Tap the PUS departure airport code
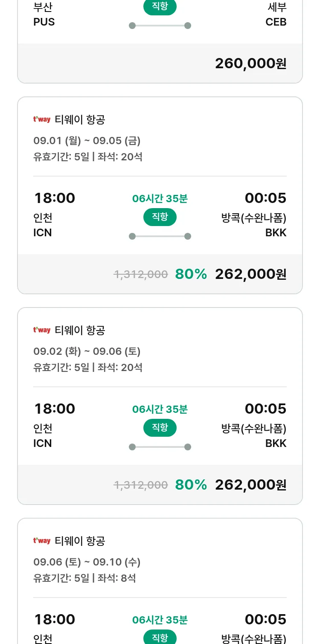 click(x=44, y=22)
